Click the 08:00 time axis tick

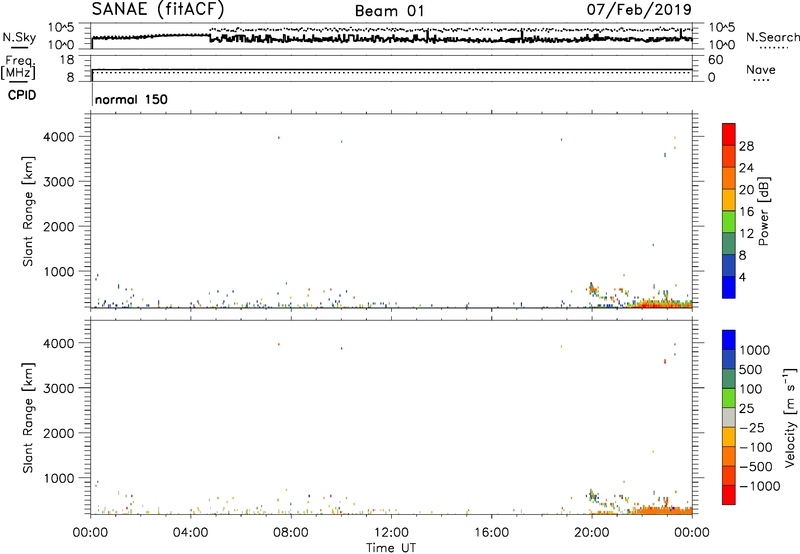(291, 533)
